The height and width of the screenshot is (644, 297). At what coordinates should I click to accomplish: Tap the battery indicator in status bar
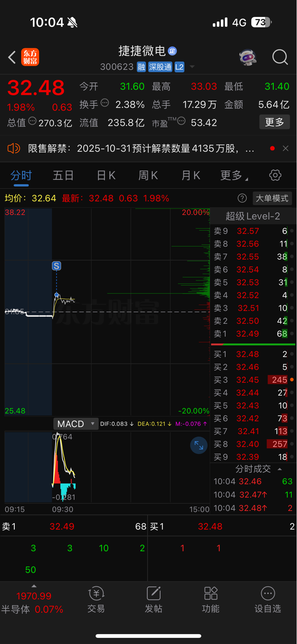[x=261, y=22]
